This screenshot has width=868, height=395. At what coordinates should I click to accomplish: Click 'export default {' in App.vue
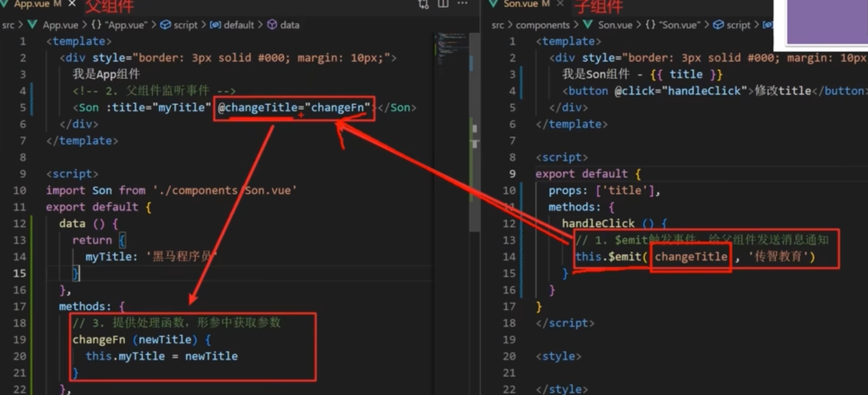(99, 207)
